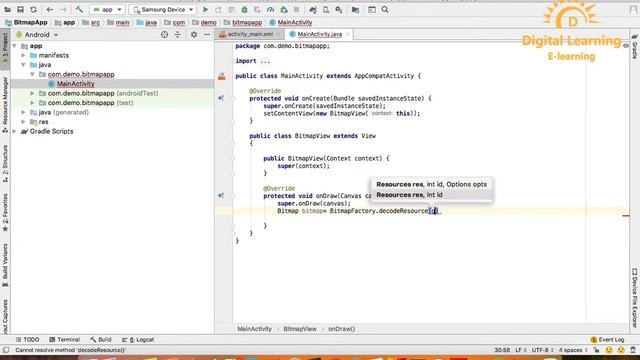This screenshot has width=640, height=360.
Task: Click the Stop square icon
Action: tap(297, 9)
